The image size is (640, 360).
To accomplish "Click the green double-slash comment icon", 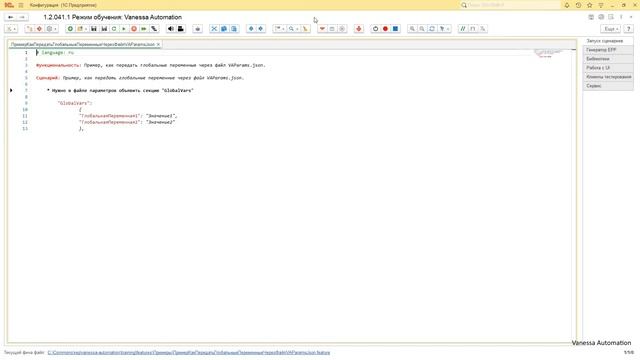I will 462,29.
